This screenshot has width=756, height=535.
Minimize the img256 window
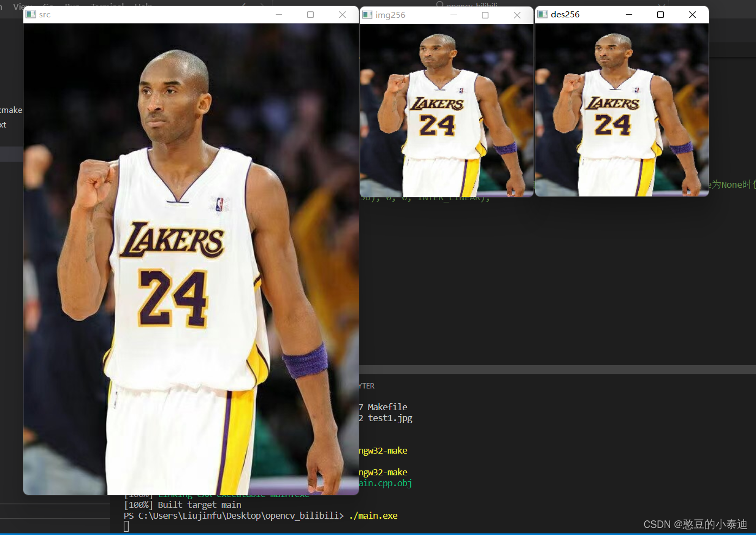[454, 15]
